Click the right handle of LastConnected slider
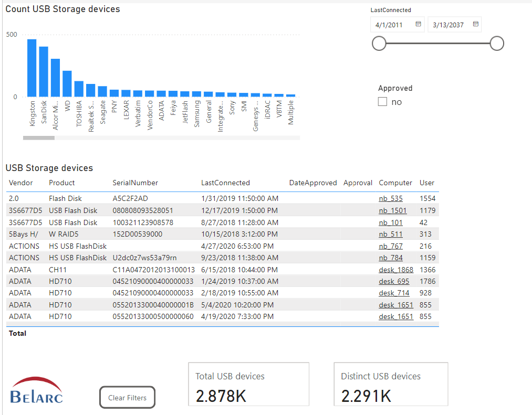Viewport: 532px width, 415px height. (497, 44)
